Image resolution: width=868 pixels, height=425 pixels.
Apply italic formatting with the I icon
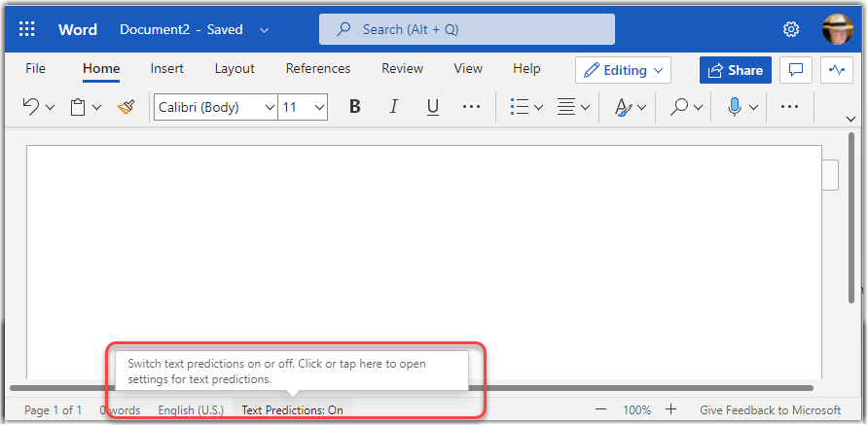click(393, 107)
